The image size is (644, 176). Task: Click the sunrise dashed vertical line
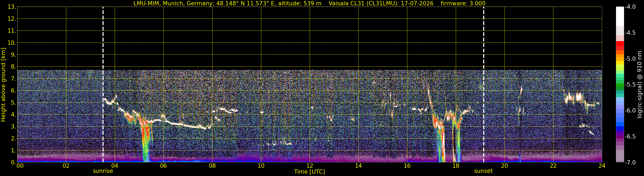click(103, 85)
